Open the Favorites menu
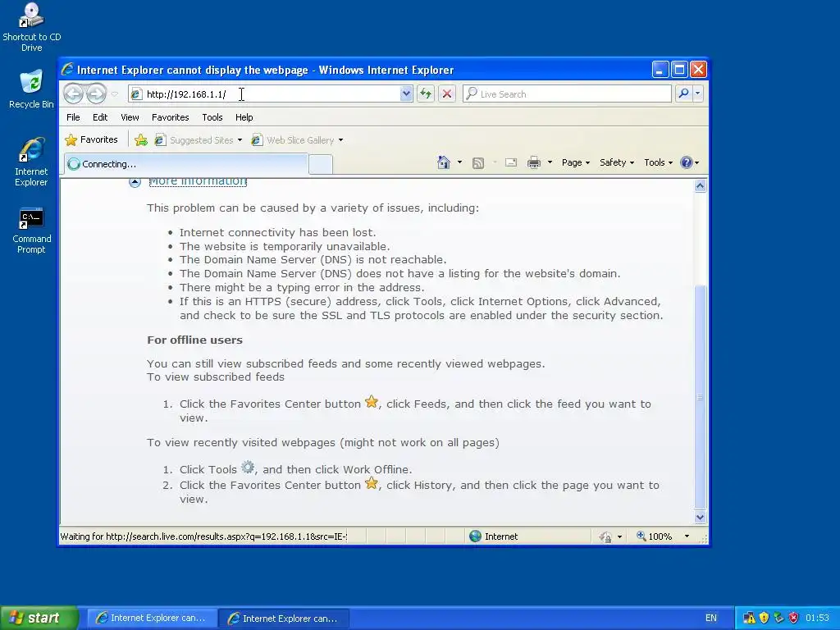840x630 pixels. 171,117
